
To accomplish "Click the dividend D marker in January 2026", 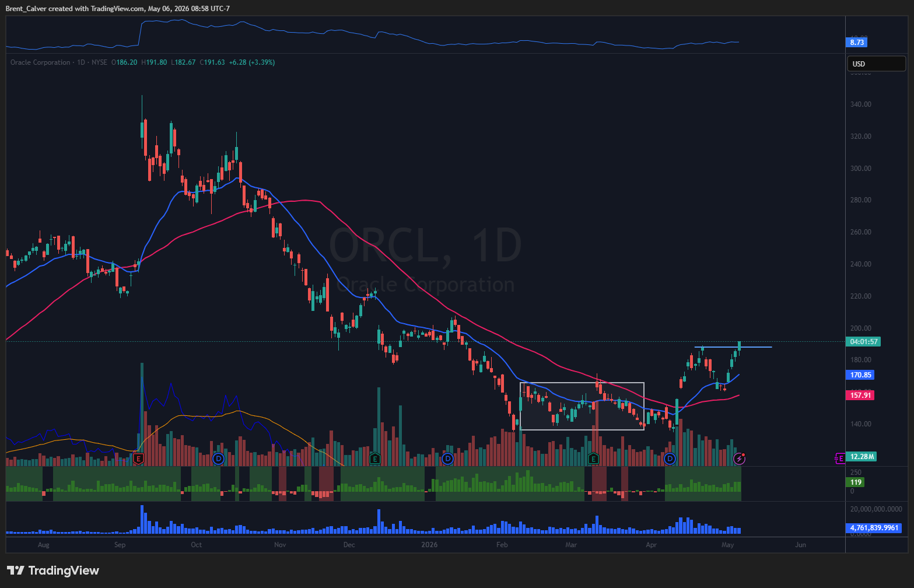I will (x=447, y=459).
